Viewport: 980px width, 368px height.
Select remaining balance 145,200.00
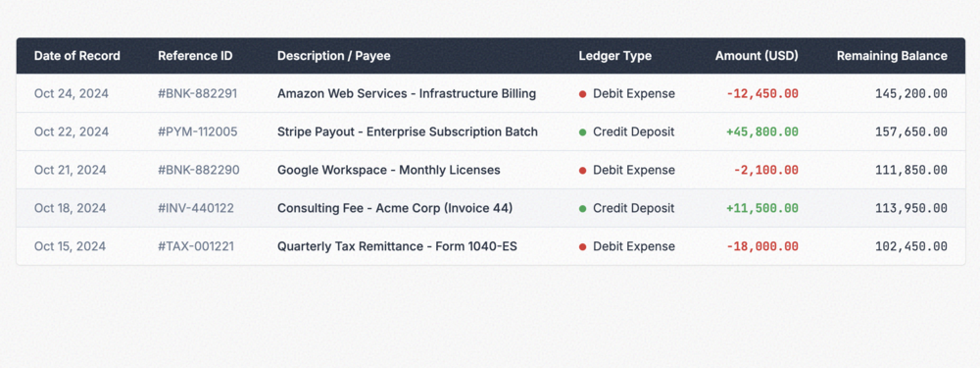click(x=911, y=94)
